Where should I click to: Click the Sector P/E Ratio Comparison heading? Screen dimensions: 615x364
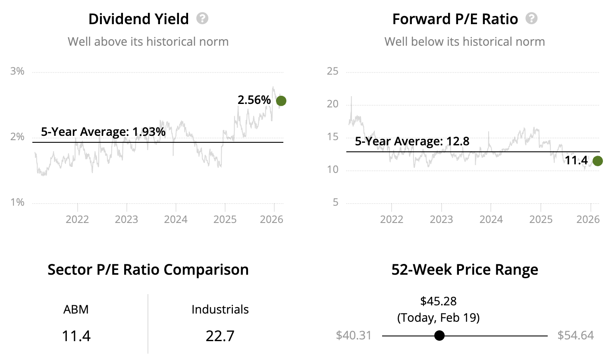tap(148, 270)
